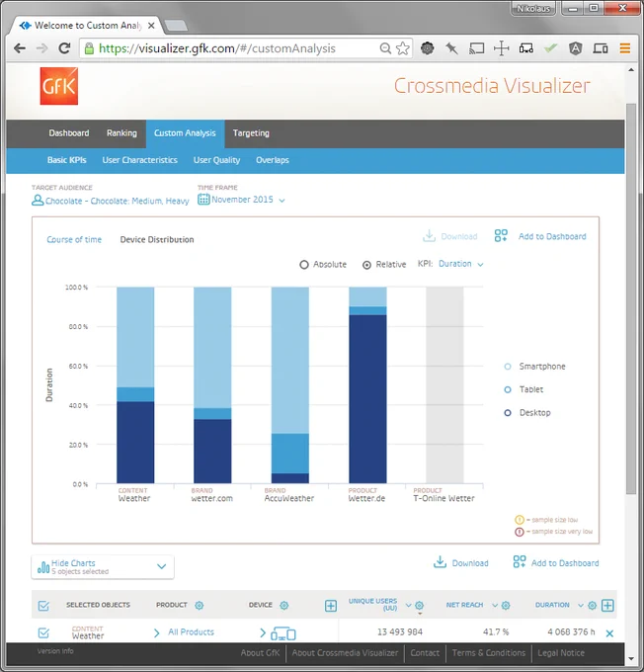Expand device chevron in Weather row
This screenshot has height=672, width=644.
(x=263, y=632)
